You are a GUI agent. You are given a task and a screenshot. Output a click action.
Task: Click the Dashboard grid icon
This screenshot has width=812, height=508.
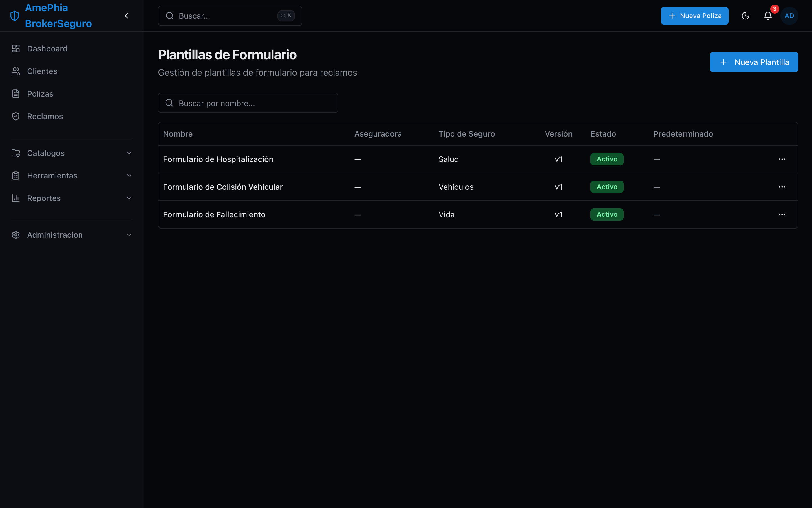point(16,49)
